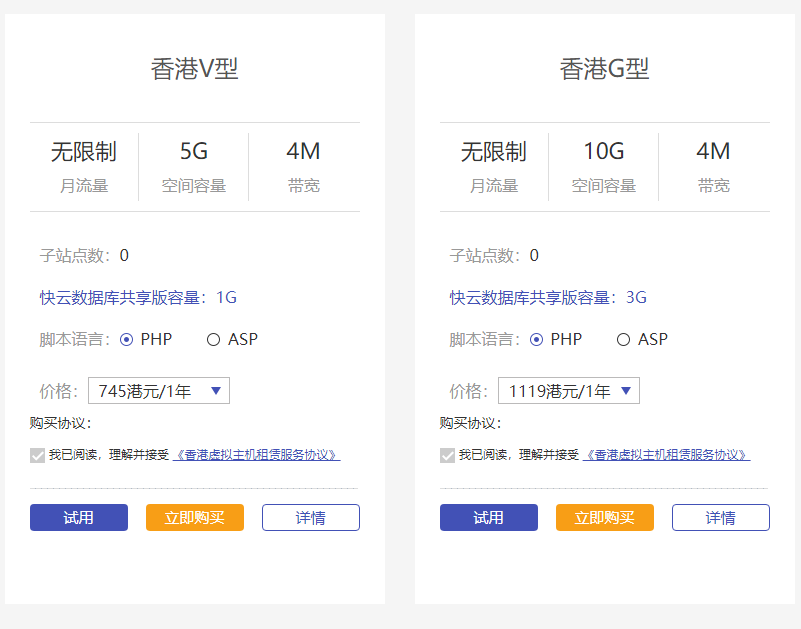
Task: Toggle agreement checkbox under 香港G型
Action: tap(448, 455)
